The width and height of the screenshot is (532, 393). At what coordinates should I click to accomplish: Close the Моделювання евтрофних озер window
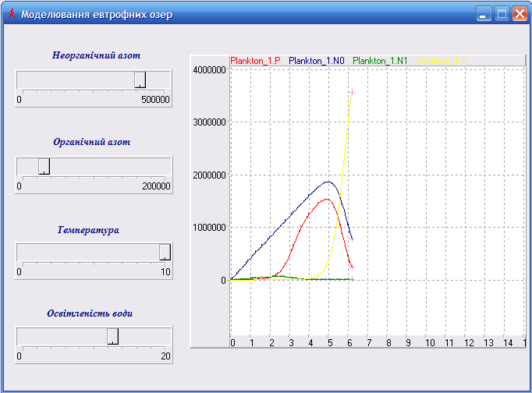click(x=520, y=14)
